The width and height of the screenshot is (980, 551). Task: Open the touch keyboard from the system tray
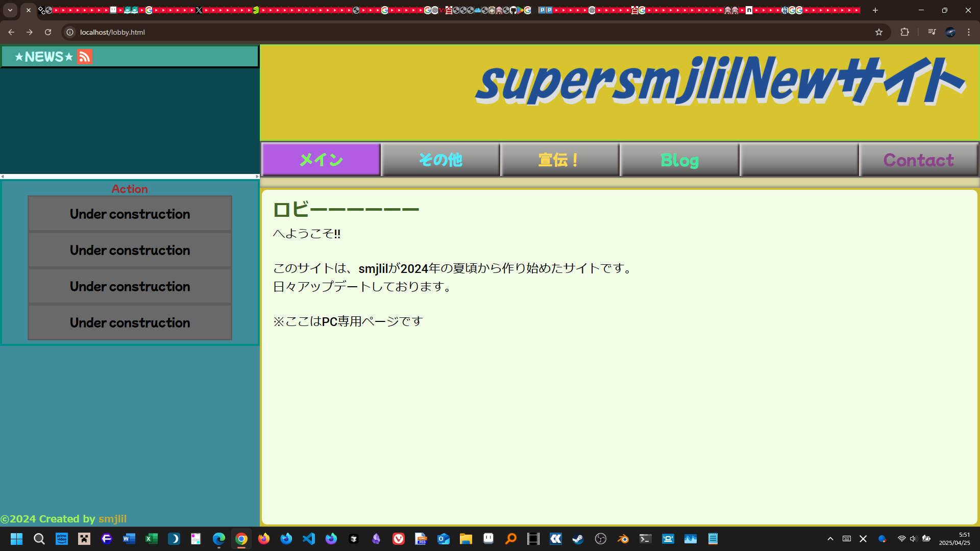[x=846, y=539]
